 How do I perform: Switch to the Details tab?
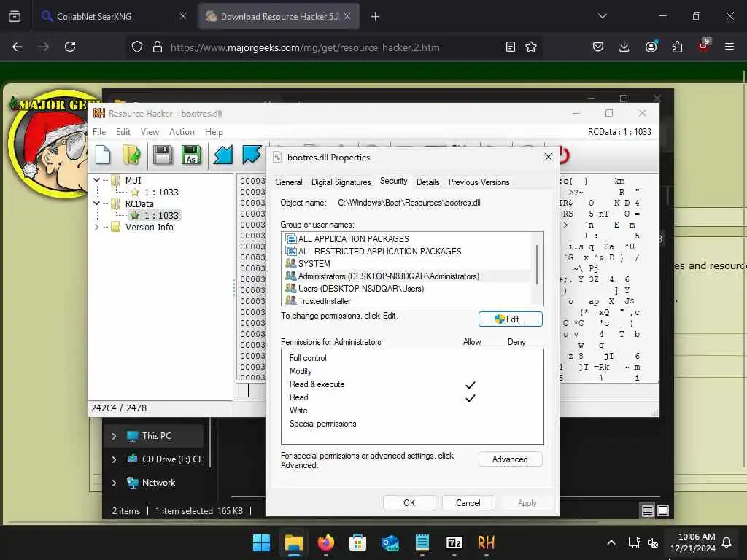pos(427,182)
